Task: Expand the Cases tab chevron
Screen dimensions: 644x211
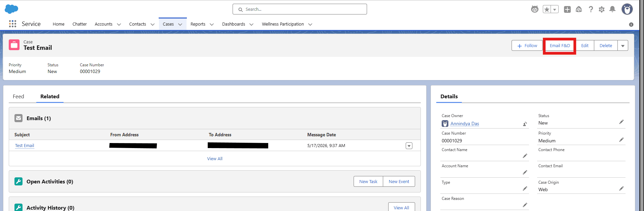Action: coord(180,24)
